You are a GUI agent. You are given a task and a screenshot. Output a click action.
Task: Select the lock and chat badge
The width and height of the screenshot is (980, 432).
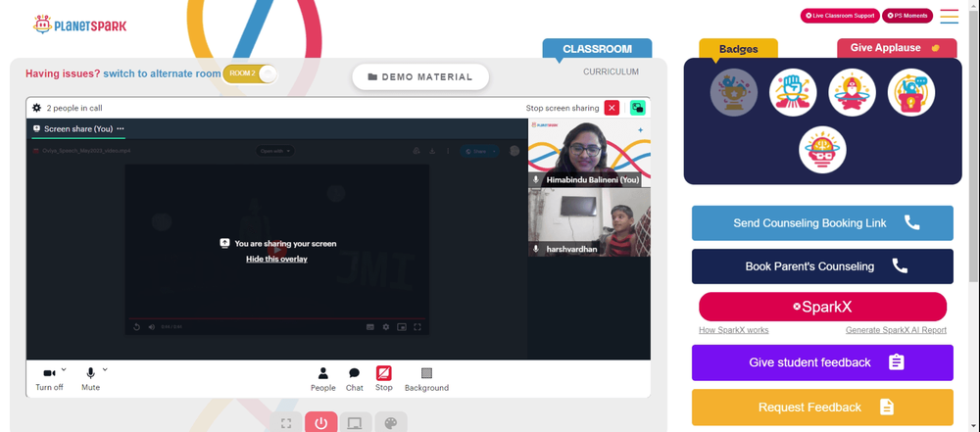(911, 92)
